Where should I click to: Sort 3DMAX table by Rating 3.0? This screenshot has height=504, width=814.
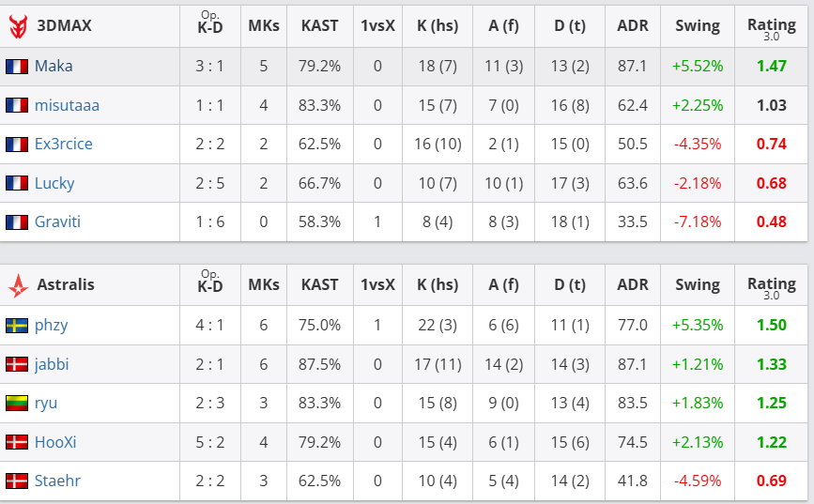771,26
